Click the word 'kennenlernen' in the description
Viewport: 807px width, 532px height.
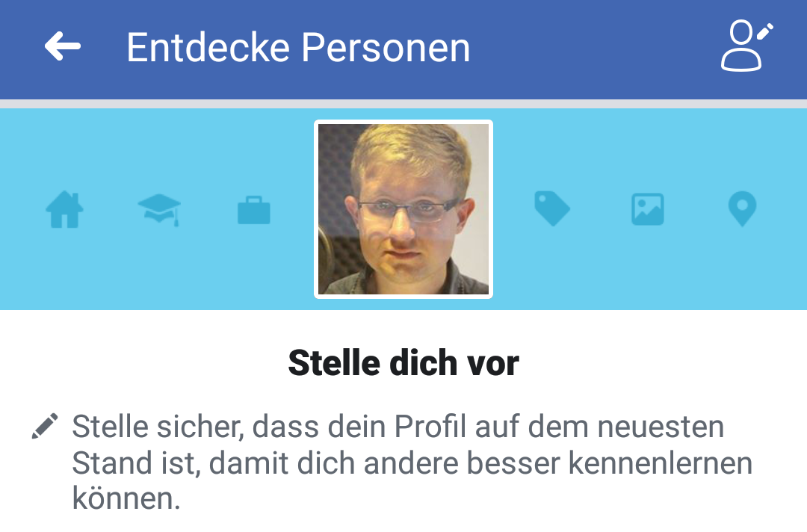point(661,463)
